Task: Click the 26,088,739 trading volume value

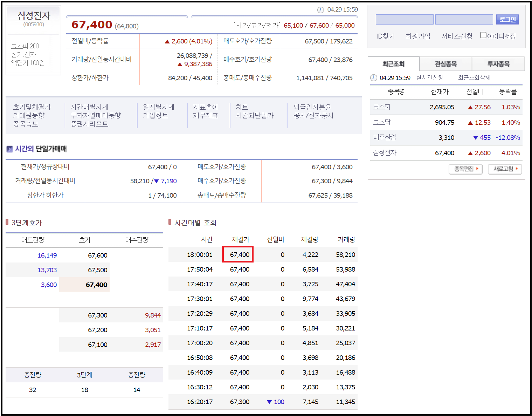Action: tap(193, 56)
